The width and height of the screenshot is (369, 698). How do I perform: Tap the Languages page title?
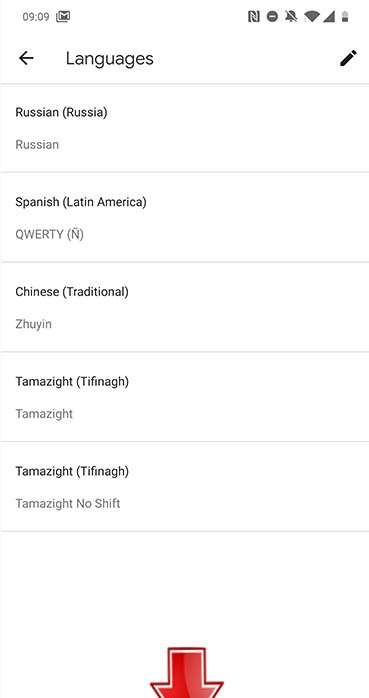[109, 59]
